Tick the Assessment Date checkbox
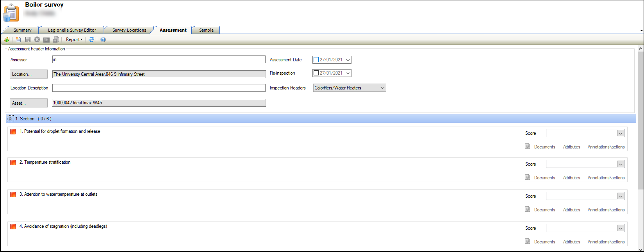Screen dimensions: 644x252 pos(316,60)
